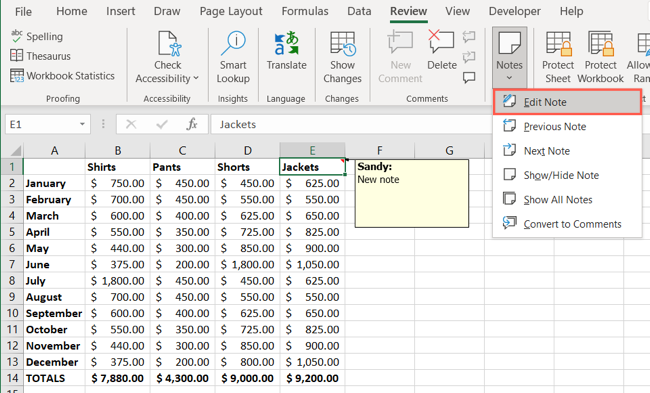This screenshot has width=650, height=393.
Task: Click the TOTALS label cell
Action: 54,378
